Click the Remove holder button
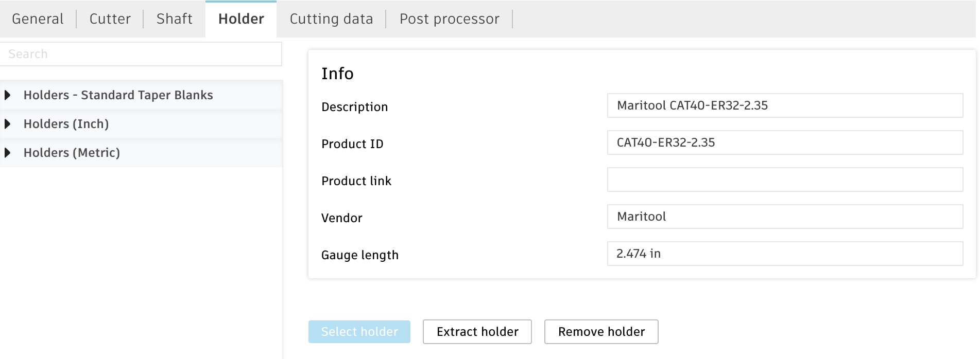Viewport: 980px width, 359px height. pos(601,332)
